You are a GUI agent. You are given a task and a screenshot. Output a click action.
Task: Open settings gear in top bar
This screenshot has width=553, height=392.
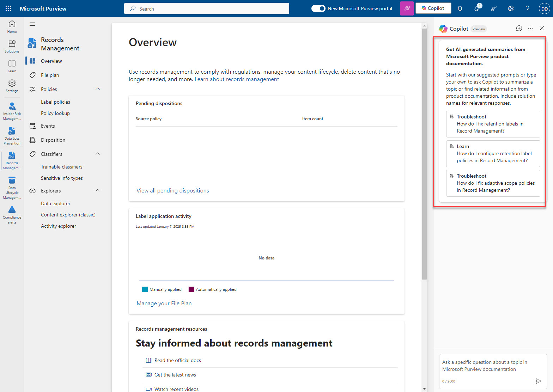tap(511, 8)
